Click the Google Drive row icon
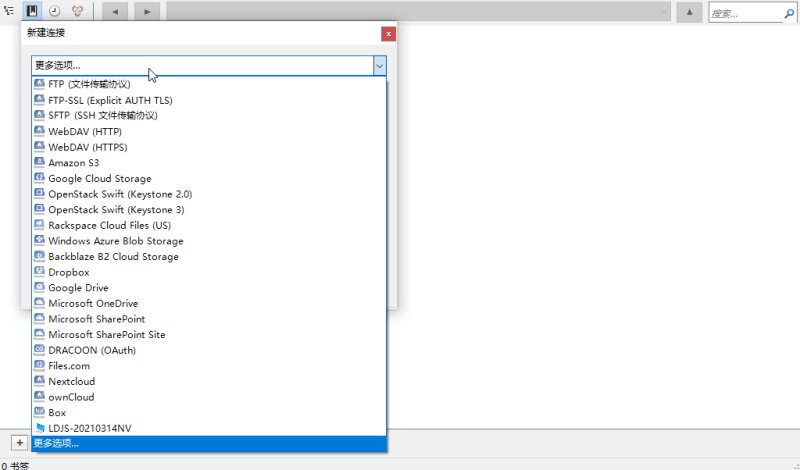This screenshot has height=470, width=800. (x=39, y=287)
